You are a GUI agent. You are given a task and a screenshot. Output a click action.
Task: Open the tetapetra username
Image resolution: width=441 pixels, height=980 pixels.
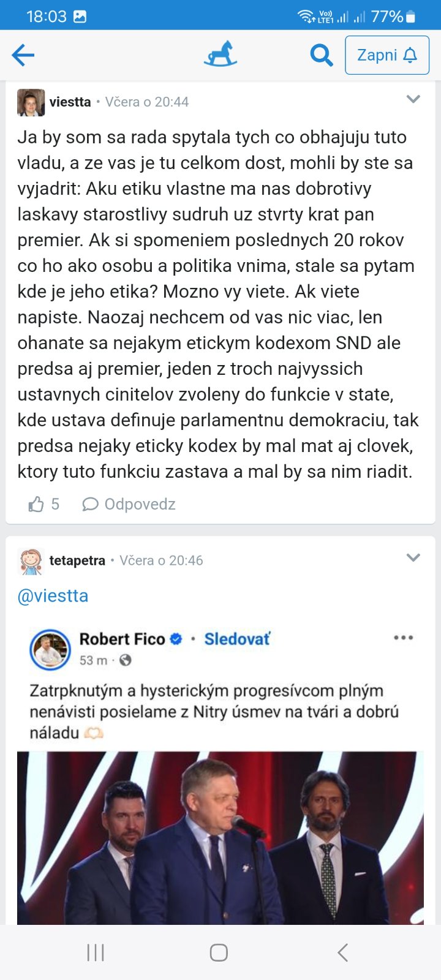pyautogui.click(x=77, y=560)
